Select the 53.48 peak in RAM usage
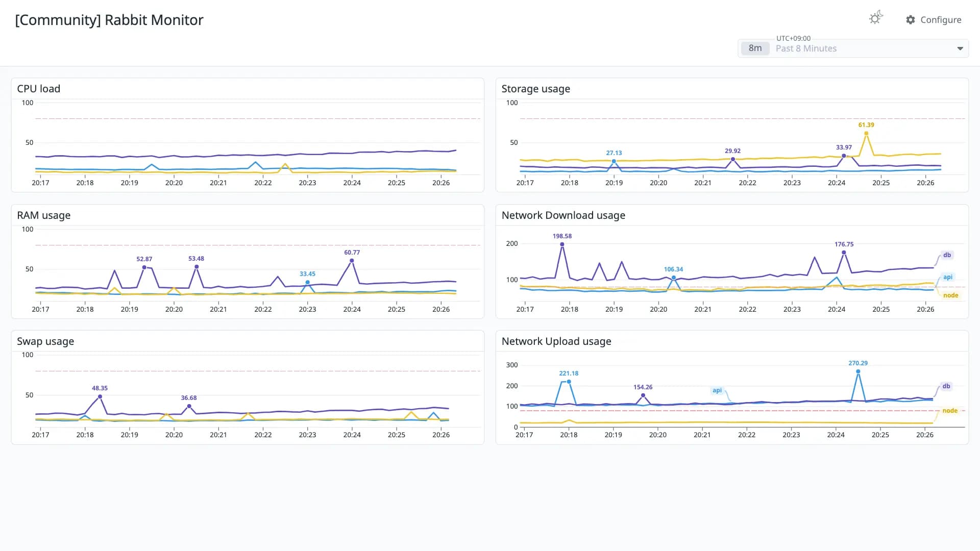The height and width of the screenshot is (551, 980). click(x=197, y=267)
